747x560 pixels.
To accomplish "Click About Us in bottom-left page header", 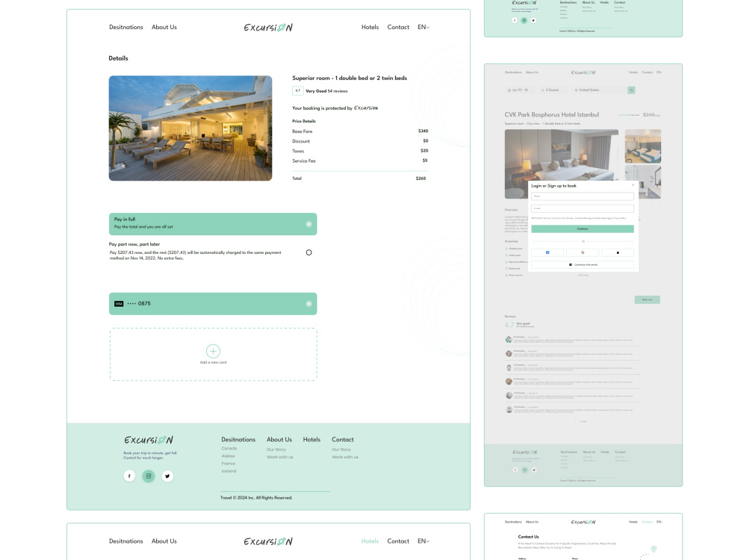I will click(164, 541).
